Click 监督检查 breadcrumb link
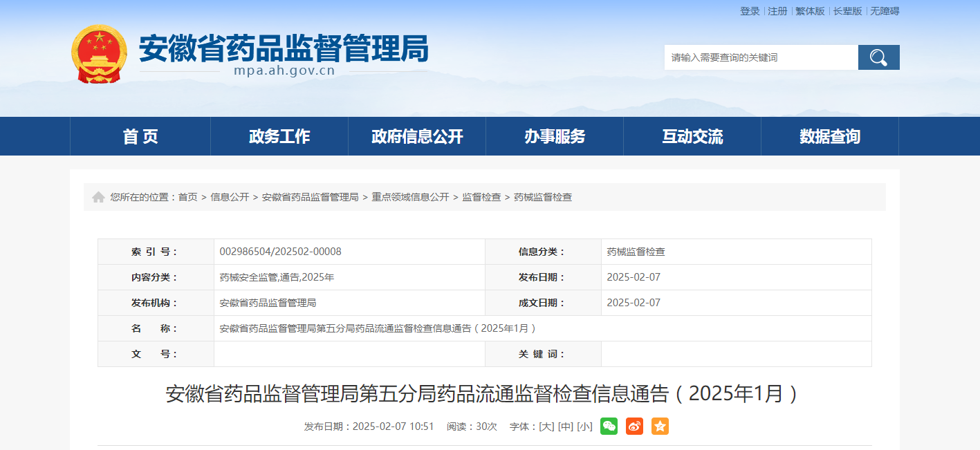980x450 pixels. click(481, 197)
